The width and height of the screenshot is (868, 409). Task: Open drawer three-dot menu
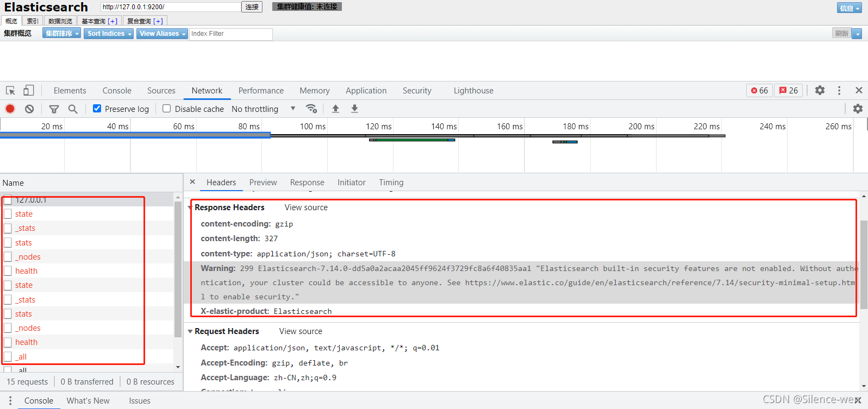click(x=10, y=400)
